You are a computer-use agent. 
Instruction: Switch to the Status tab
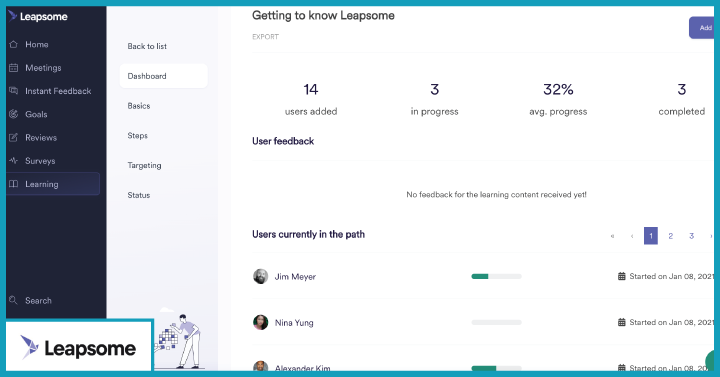139,195
